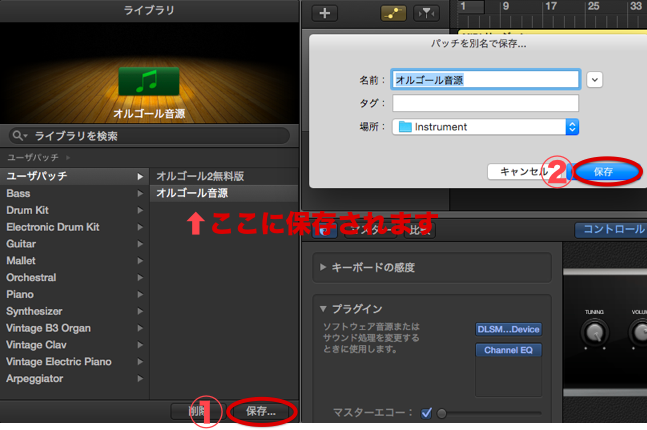Select the マスター toggle button
647x430 pixels.
pyautogui.click(x=369, y=230)
